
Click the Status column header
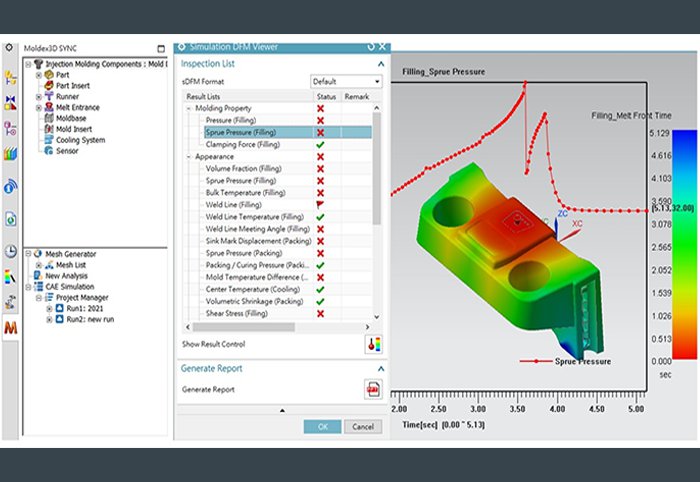tap(327, 96)
